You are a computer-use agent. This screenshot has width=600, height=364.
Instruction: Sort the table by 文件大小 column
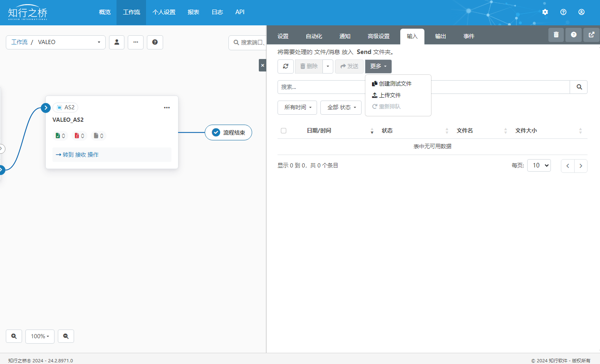pyautogui.click(x=548, y=130)
